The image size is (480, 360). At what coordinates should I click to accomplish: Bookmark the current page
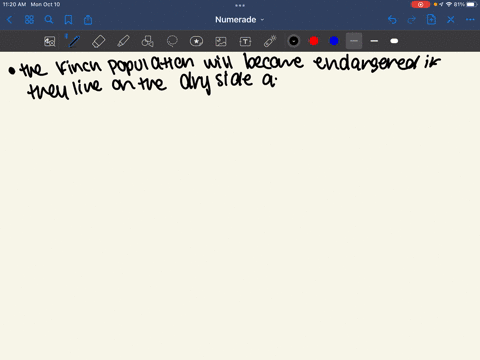click(x=68, y=20)
